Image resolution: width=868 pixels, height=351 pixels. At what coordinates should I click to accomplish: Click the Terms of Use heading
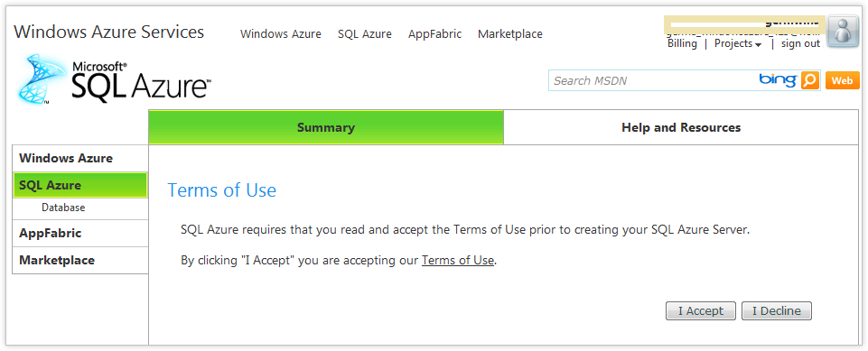tap(222, 190)
